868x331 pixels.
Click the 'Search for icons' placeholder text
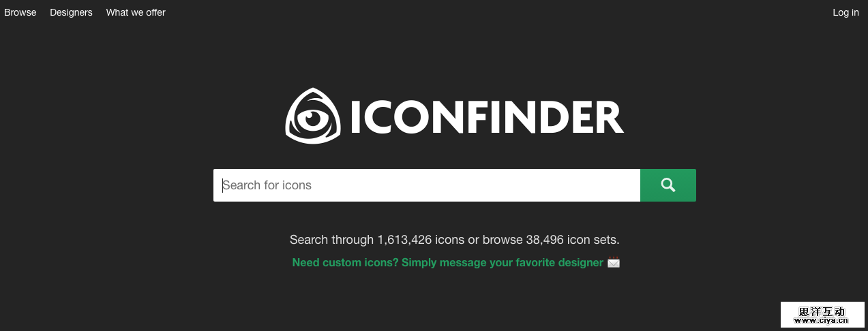tap(267, 185)
